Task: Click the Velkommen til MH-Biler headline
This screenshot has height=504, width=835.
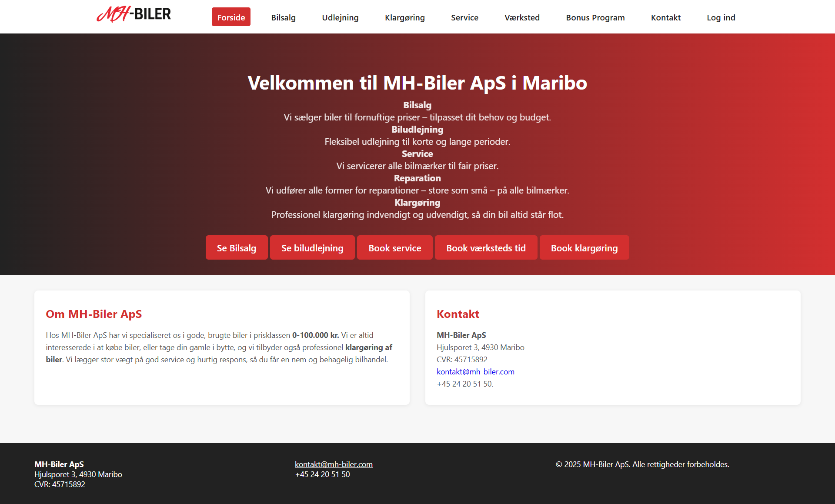Action: [417, 83]
